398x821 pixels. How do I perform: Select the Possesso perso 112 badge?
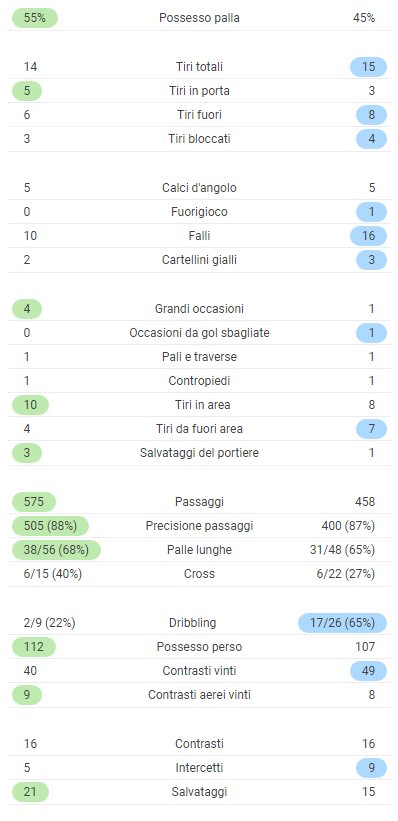pos(34,647)
